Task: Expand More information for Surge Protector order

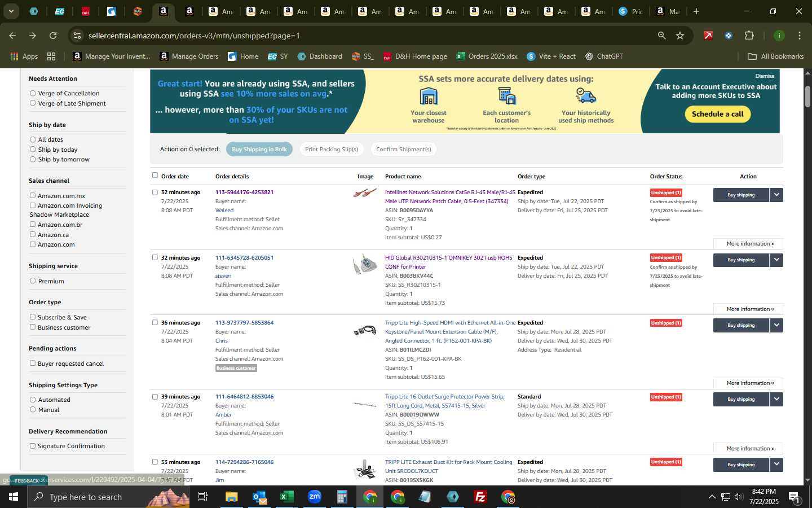Action: [x=748, y=449]
